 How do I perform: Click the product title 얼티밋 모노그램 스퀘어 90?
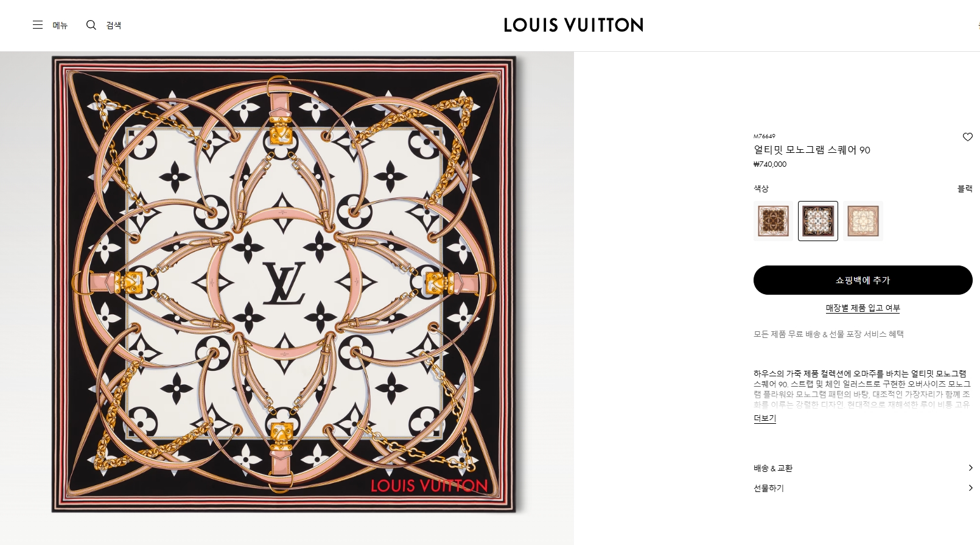[812, 150]
